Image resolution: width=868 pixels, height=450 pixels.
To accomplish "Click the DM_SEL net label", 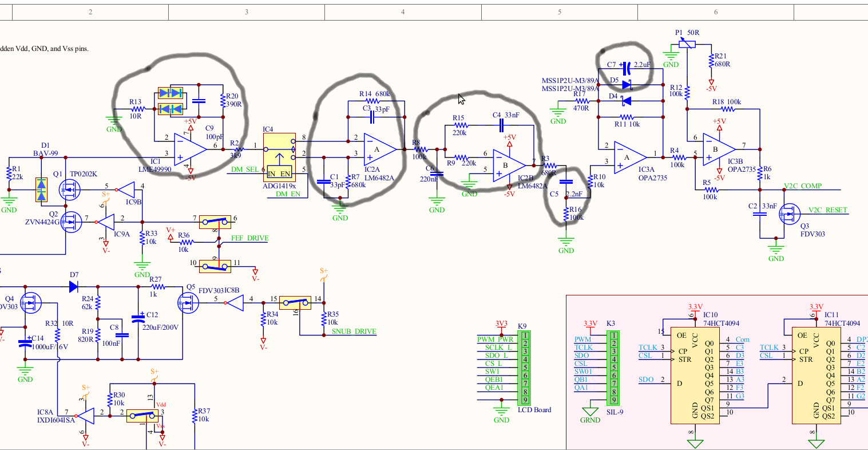I will (x=244, y=169).
